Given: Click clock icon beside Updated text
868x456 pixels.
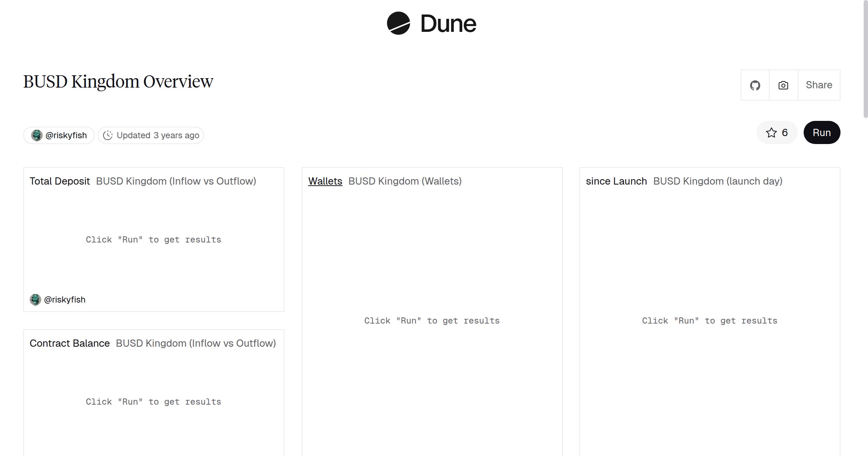Looking at the screenshot, I should point(108,135).
